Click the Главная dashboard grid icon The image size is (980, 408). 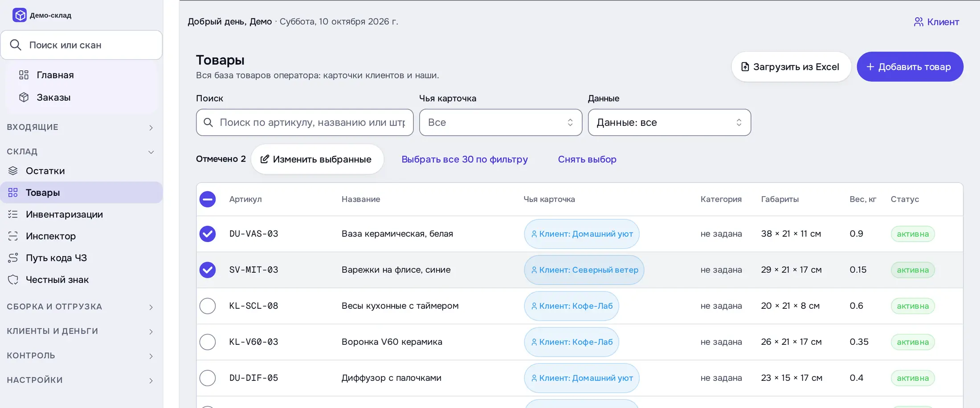click(x=24, y=75)
